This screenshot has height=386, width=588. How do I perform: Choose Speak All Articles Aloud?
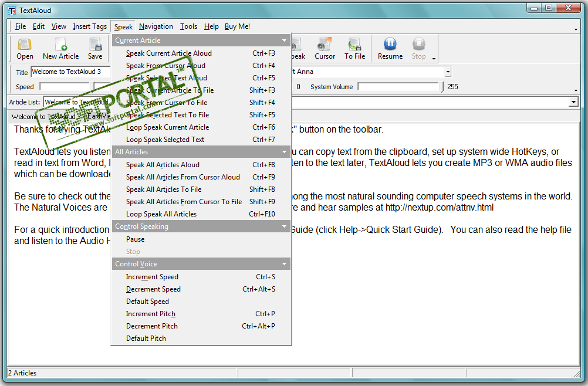[201, 164]
